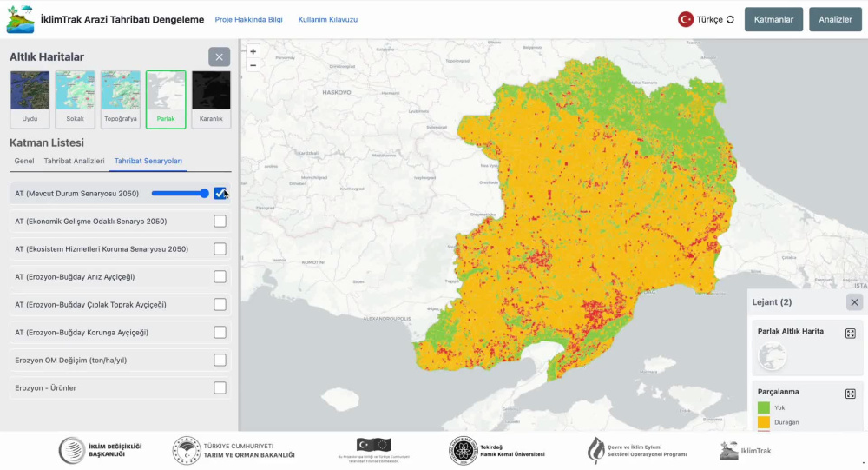Zoom out the map with minus button
Viewport: 868px width, 470px height.
tap(253, 65)
